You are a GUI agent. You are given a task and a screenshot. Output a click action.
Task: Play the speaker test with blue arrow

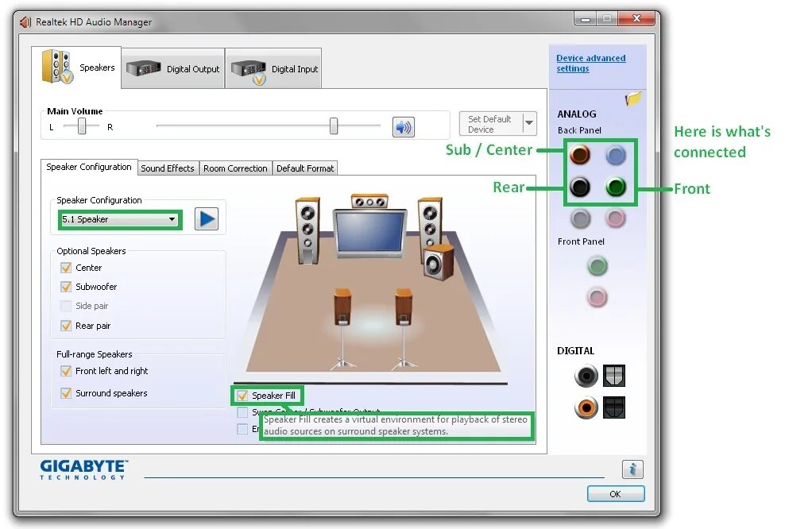pyautogui.click(x=207, y=219)
